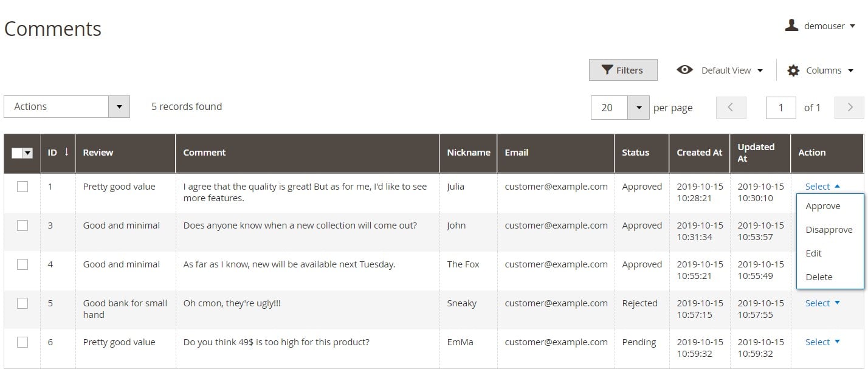Open the select-all options arrow in header
Image resolution: width=868 pixels, height=375 pixels.
(27, 153)
